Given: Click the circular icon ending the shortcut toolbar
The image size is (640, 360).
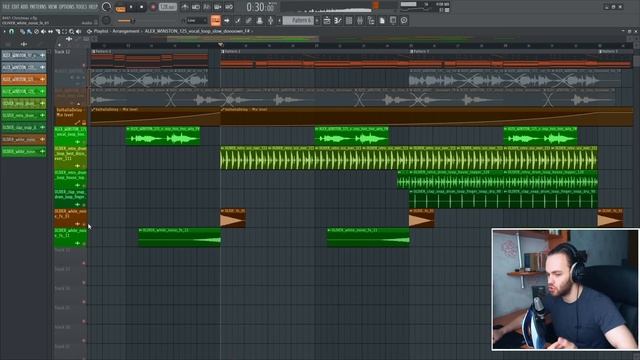Looking at the screenshot, I should (404, 20).
